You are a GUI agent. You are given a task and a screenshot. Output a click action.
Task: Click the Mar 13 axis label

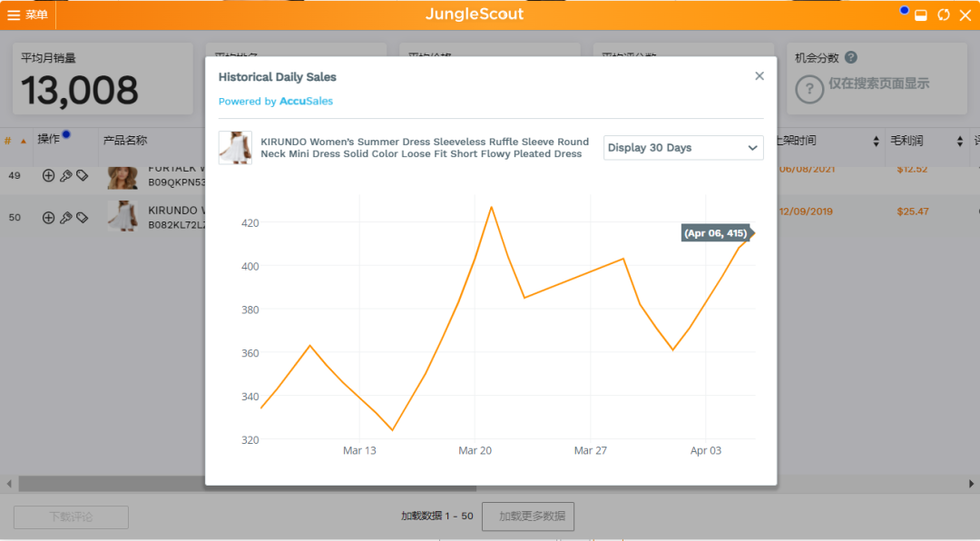click(359, 450)
